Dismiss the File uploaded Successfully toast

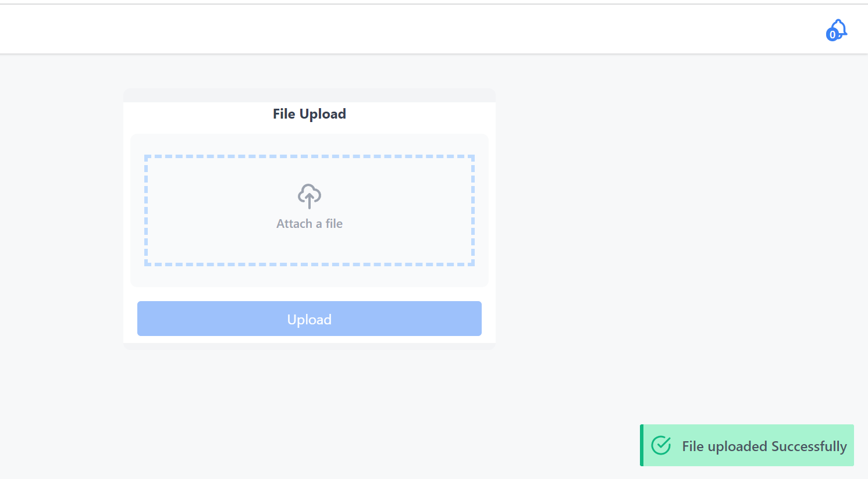point(746,445)
